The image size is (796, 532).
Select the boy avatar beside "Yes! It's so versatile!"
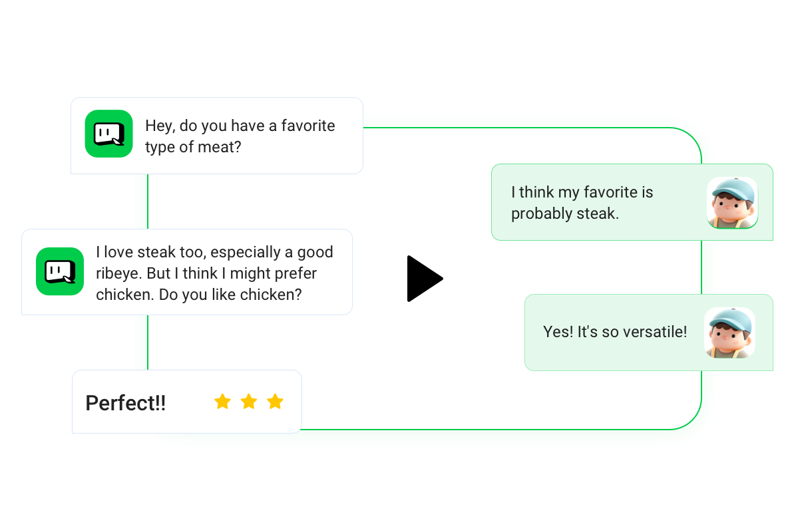(x=729, y=332)
